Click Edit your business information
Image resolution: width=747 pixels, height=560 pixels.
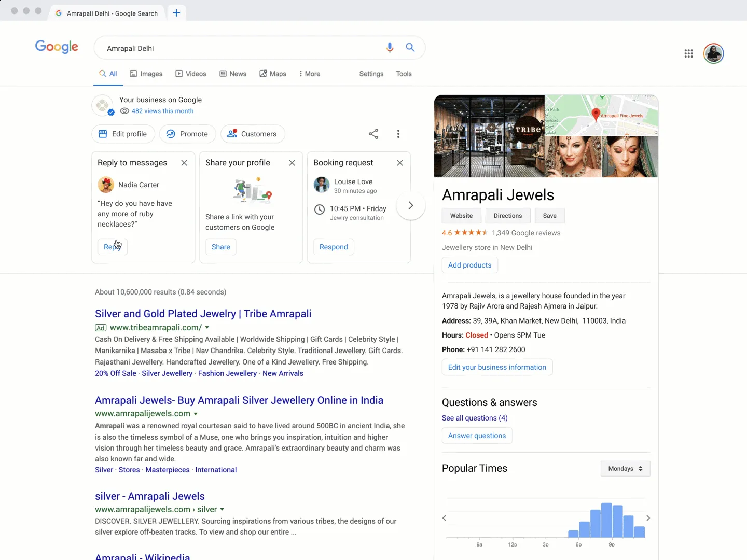coord(497,367)
